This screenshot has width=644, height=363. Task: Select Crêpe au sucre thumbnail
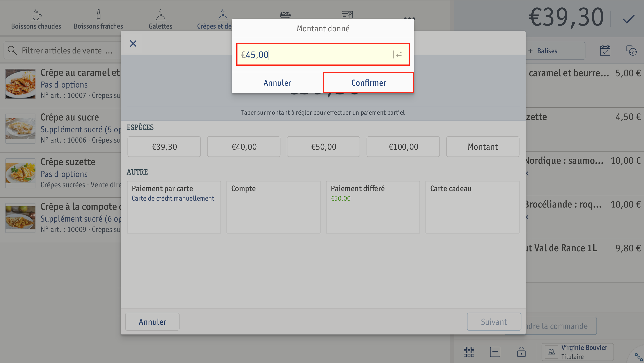point(20,129)
